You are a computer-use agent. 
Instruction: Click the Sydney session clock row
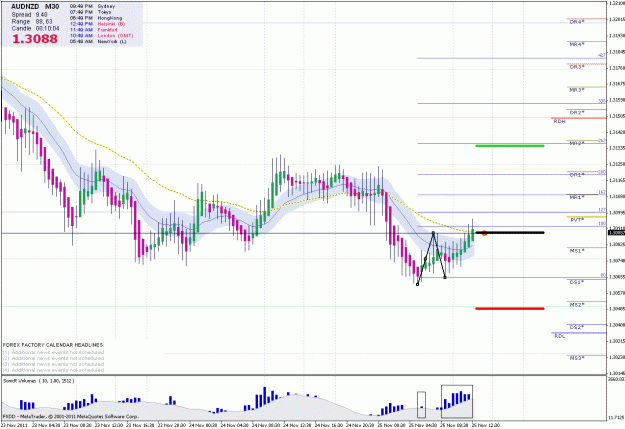[92, 6]
